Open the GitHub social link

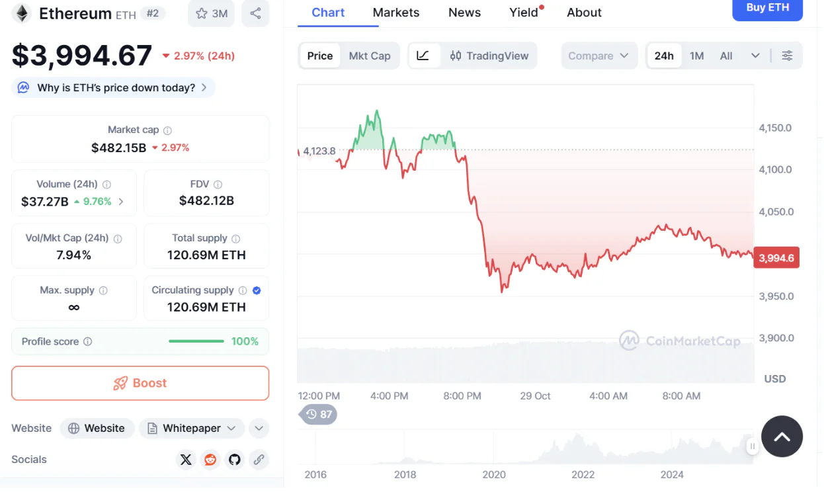(x=234, y=460)
